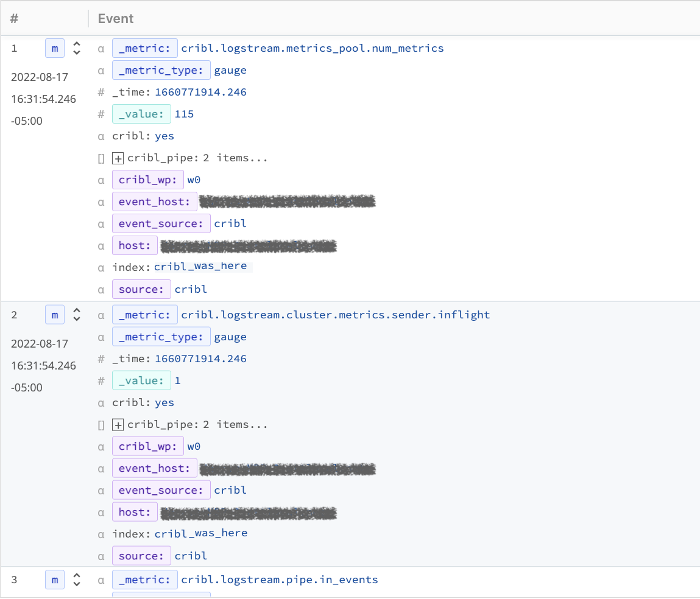Select the _value field tag in event 1

(141, 114)
